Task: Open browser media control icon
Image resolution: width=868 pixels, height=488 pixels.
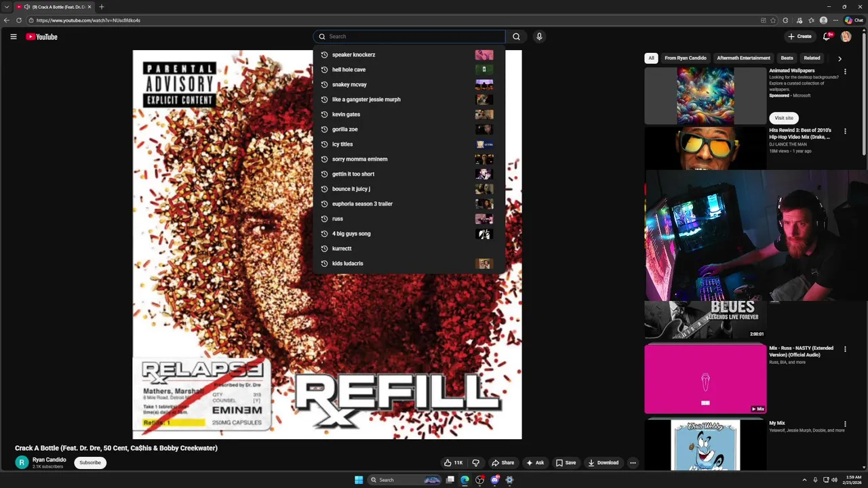Action: (x=800, y=20)
